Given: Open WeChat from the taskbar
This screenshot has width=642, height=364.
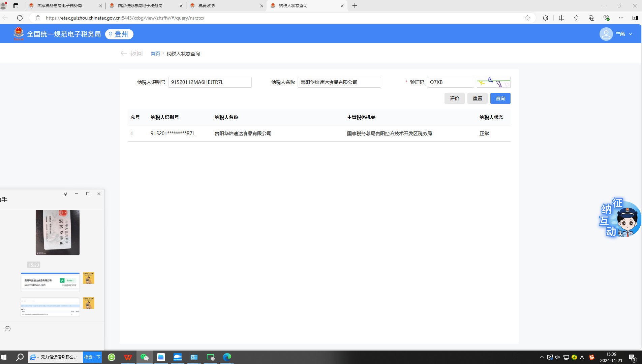Looking at the screenshot, I should [144, 357].
